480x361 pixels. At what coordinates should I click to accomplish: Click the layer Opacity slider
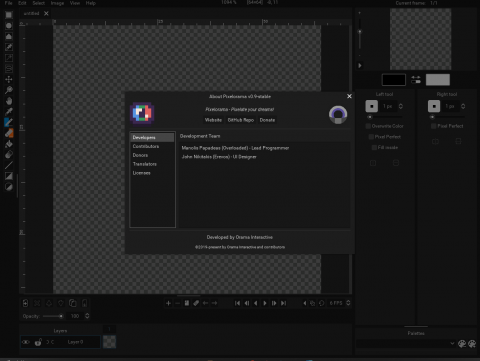pyautogui.click(x=53, y=316)
